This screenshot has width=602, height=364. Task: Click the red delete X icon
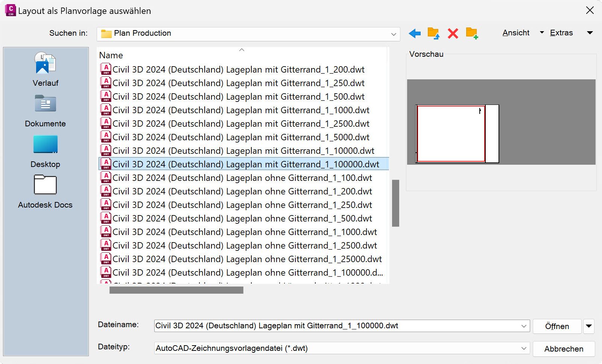453,33
